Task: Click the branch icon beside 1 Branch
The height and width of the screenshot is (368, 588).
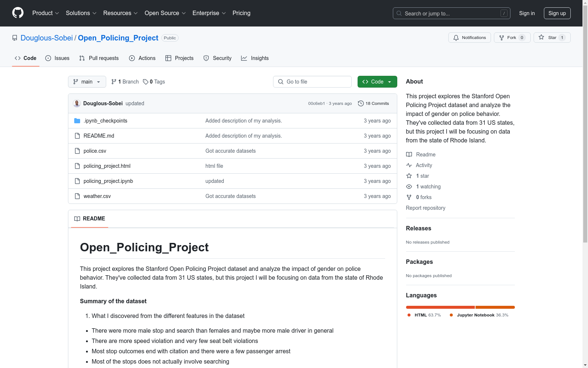Action: pyautogui.click(x=114, y=82)
